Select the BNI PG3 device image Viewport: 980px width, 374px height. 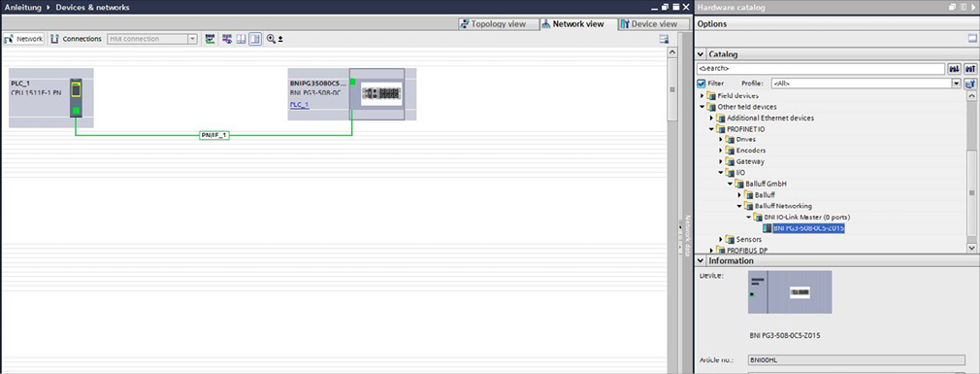pyautogui.click(x=380, y=94)
